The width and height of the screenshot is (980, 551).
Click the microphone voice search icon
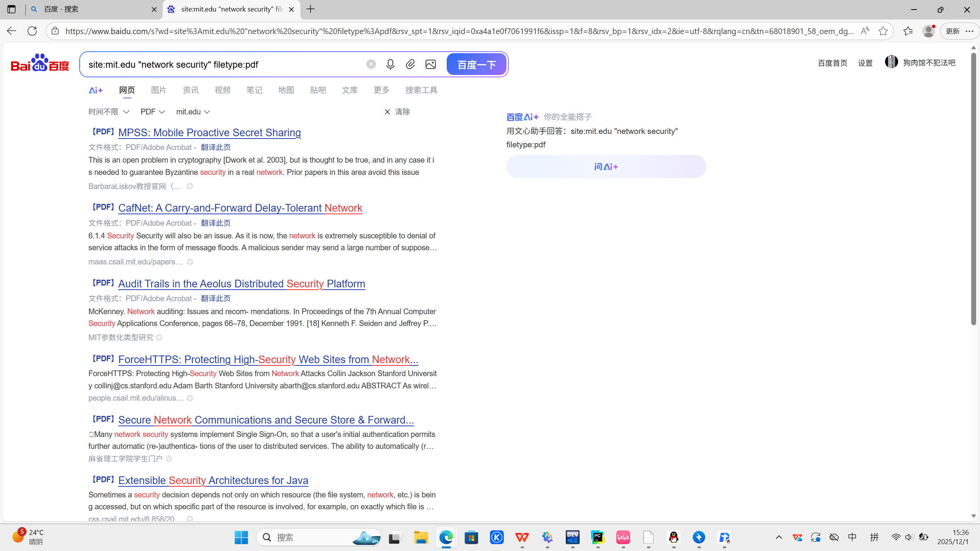click(x=390, y=64)
